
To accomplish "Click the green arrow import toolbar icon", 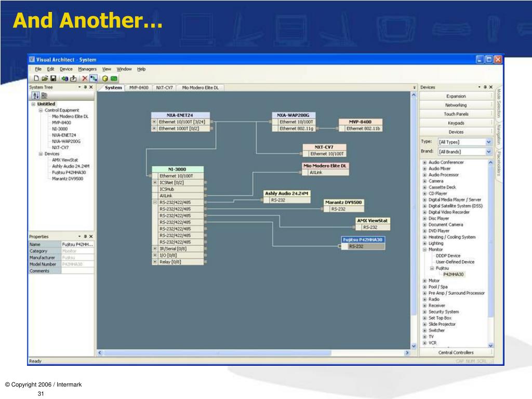I will point(64,78).
